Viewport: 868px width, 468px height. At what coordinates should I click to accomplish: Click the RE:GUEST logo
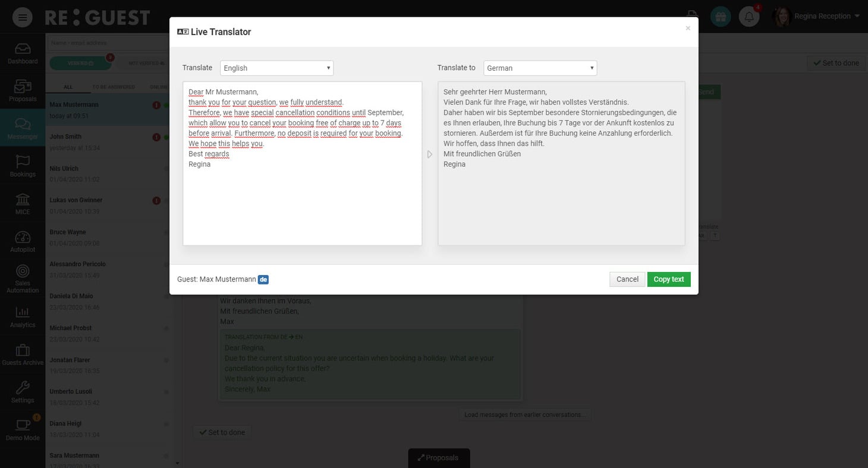pos(98,17)
